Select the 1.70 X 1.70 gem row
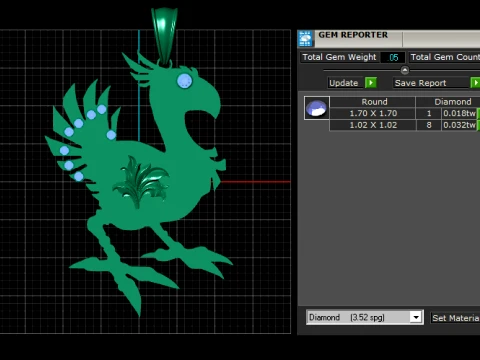 [403, 113]
